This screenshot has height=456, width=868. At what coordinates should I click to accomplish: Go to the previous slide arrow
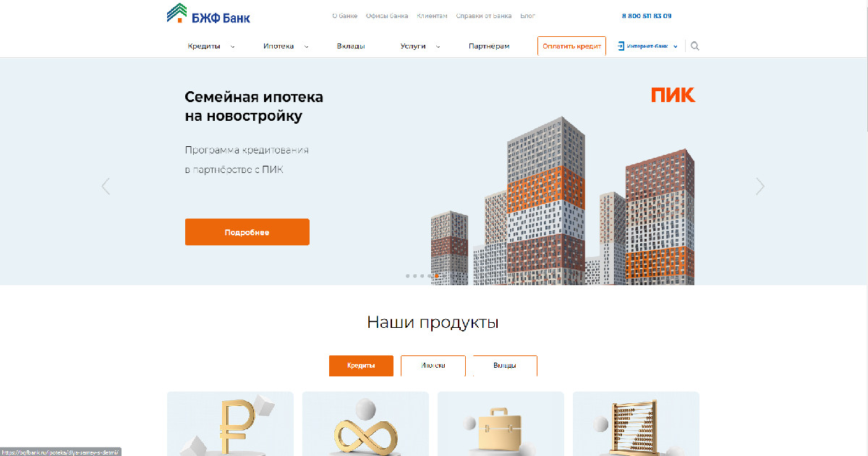pyautogui.click(x=106, y=186)
